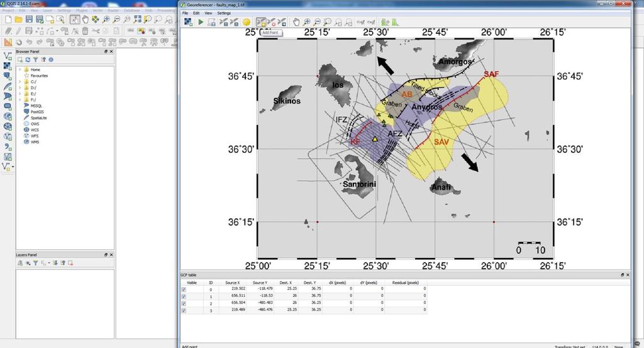Activate Pan hand tool in Georeferencer
This screenshot has height=348, width=644.
pyautogui.click(x=296, y=22)
